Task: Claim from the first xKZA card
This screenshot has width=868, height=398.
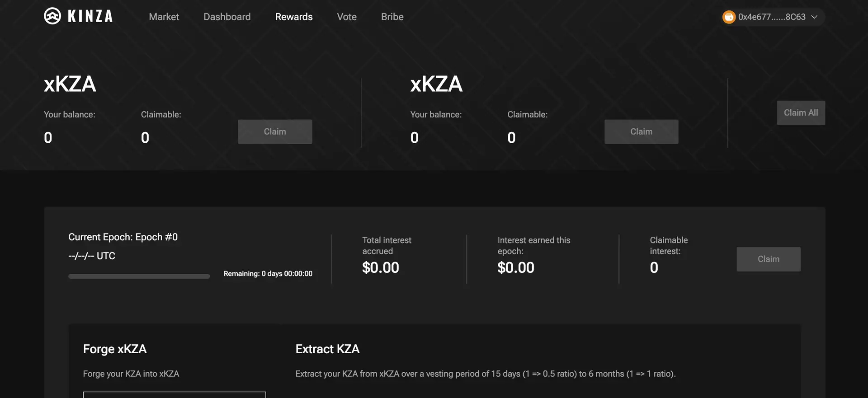Action: click(x=275, y=132)
